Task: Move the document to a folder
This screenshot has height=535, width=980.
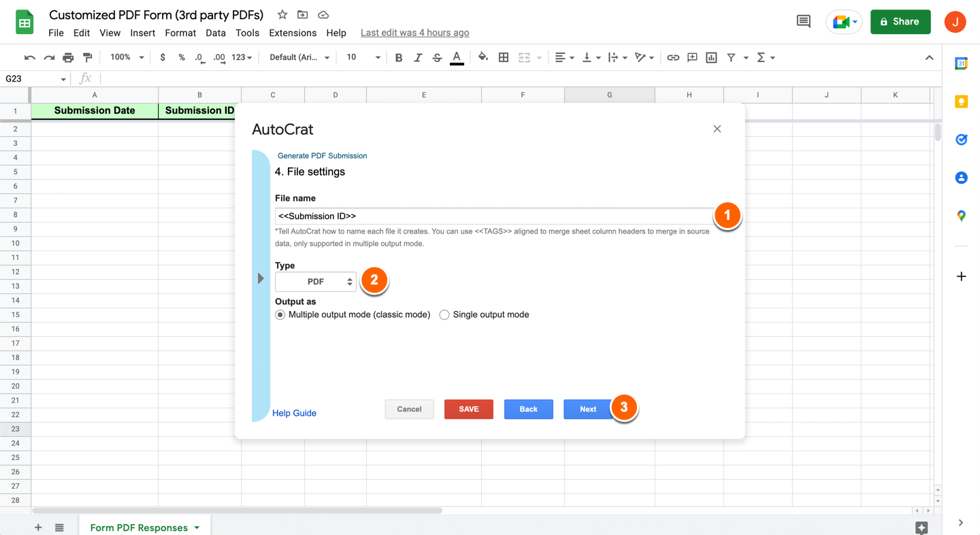Action: point(303,14)
